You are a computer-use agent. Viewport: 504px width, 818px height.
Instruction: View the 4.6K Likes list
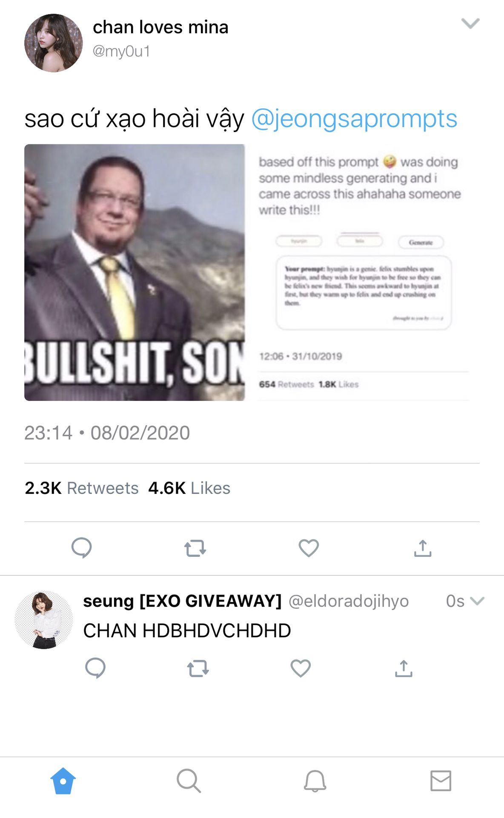click(189, 488)
